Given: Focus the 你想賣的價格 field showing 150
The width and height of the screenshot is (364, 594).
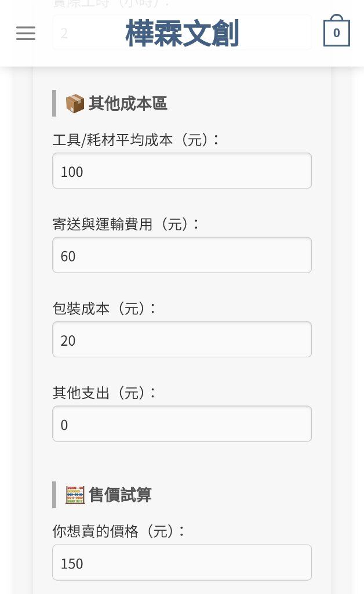Looking at the screenshot, I should click(182, 563).
